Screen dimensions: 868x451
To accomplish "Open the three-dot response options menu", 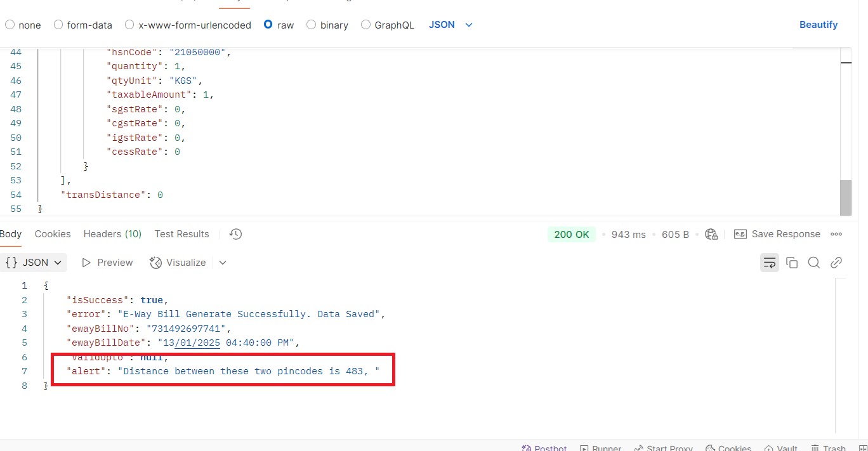I will tap(836, 234).
